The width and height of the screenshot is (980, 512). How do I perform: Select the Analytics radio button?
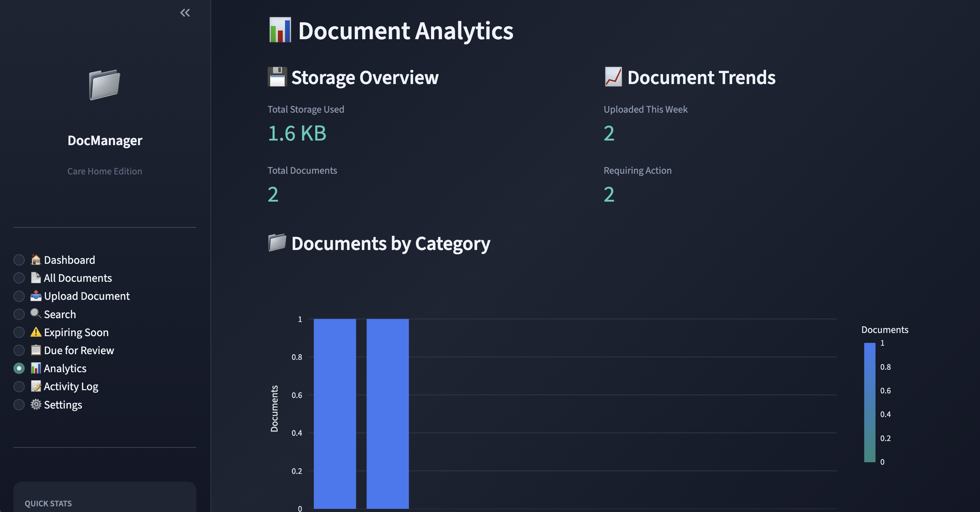(19, 368)
